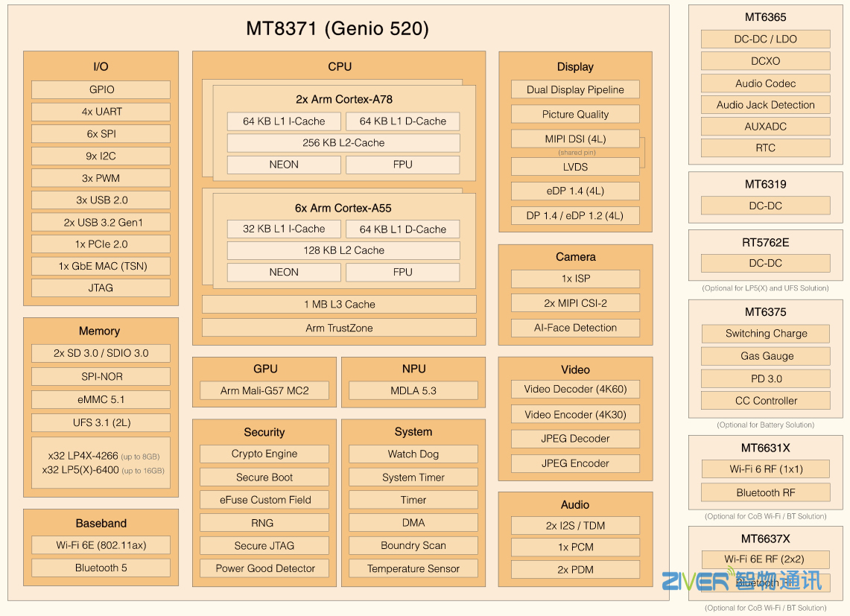Image resolution: width=850 pixels, height=616 pixels.
Task: Click the 2x I2S / TDM audio box
Action: coord(574,525)
